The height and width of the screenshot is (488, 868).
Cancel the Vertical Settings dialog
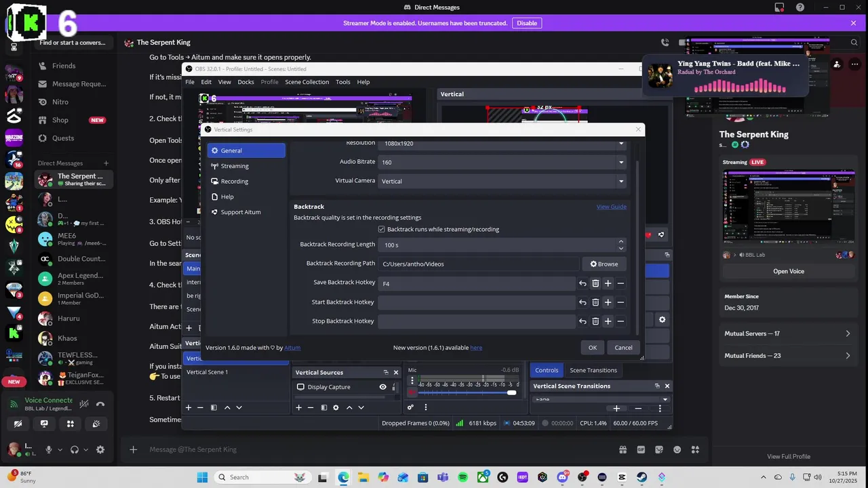pyautogui.click(x=623, y=348)
